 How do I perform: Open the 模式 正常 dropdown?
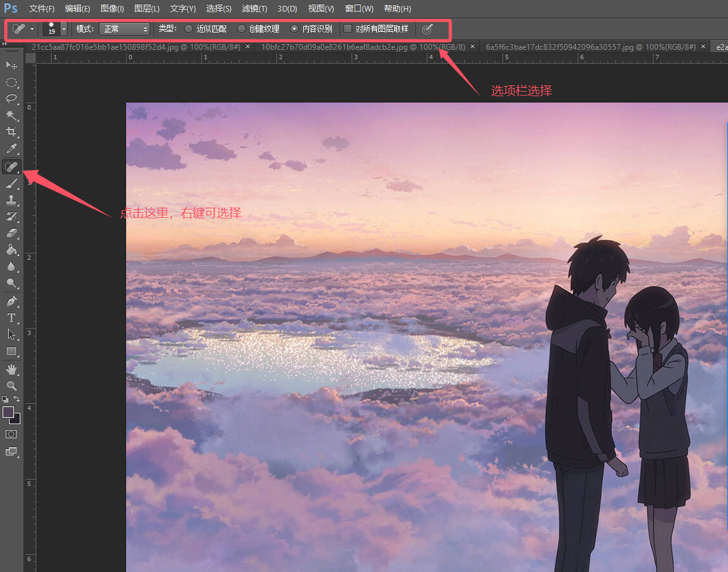pyautogui.click(x=124, y=29)
